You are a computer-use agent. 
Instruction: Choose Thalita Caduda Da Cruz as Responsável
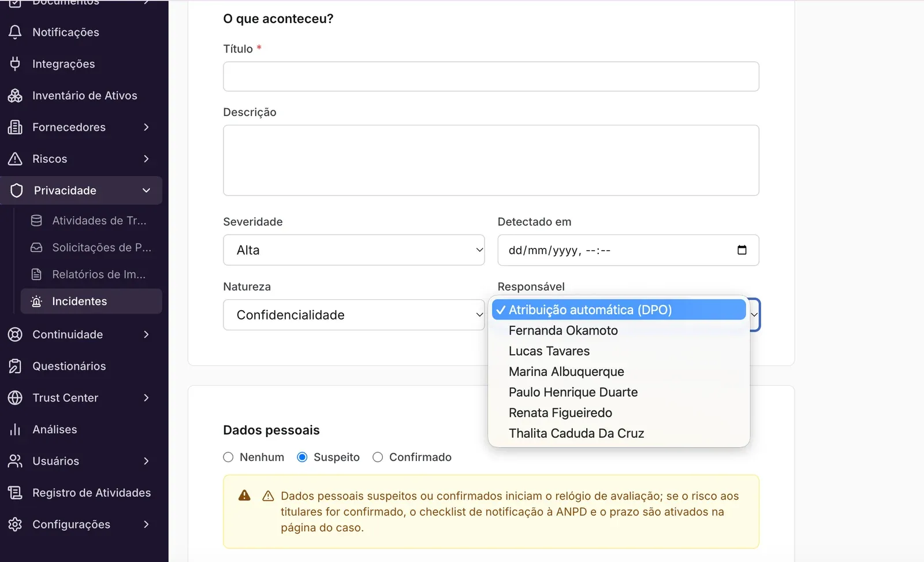(619, 433)
